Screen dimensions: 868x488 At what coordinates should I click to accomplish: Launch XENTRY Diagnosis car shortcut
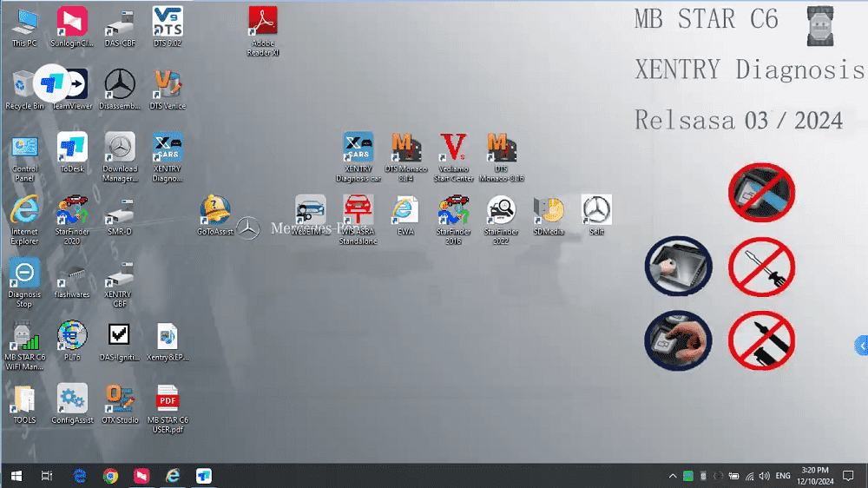point(358,158)
